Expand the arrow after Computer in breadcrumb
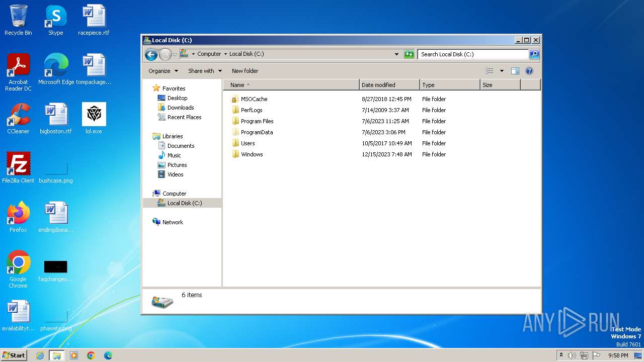 point(225,54)
